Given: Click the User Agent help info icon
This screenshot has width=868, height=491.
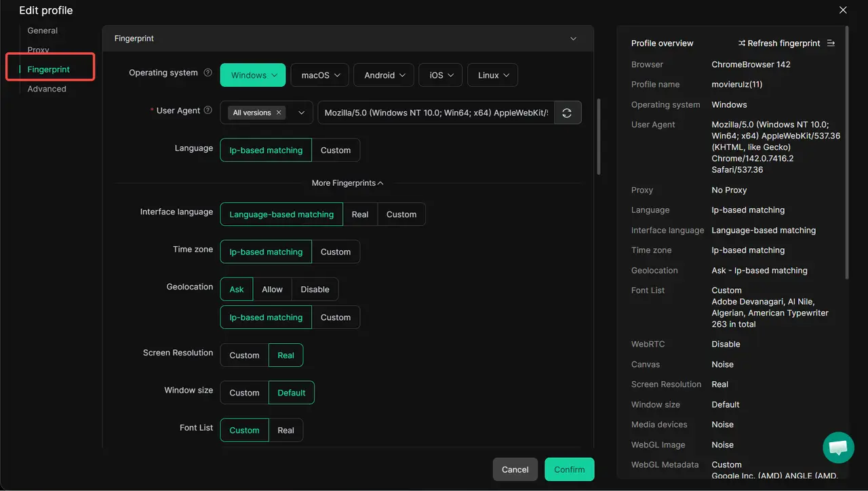Looking at the screenshot, I should (208, 111).
